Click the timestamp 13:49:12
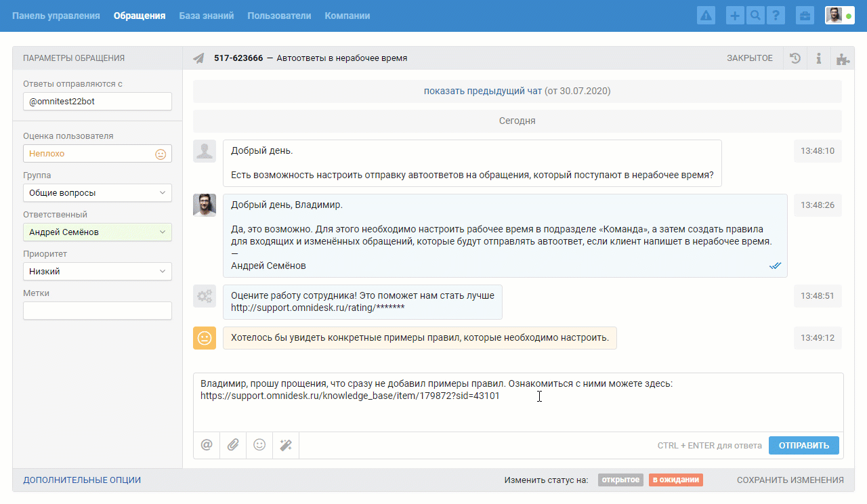This screenshot has height=504, width=867. point(818,338)
